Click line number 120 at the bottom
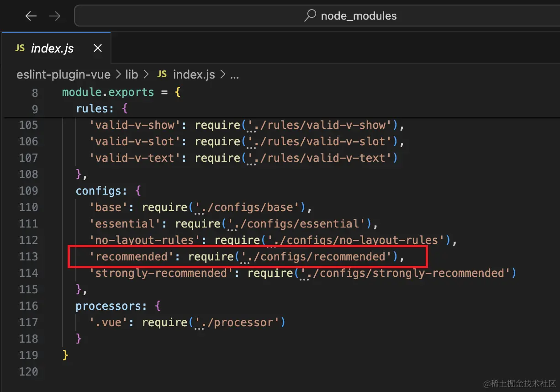The width and height of the screenshot is (560, 392). [x=28, y=371]
